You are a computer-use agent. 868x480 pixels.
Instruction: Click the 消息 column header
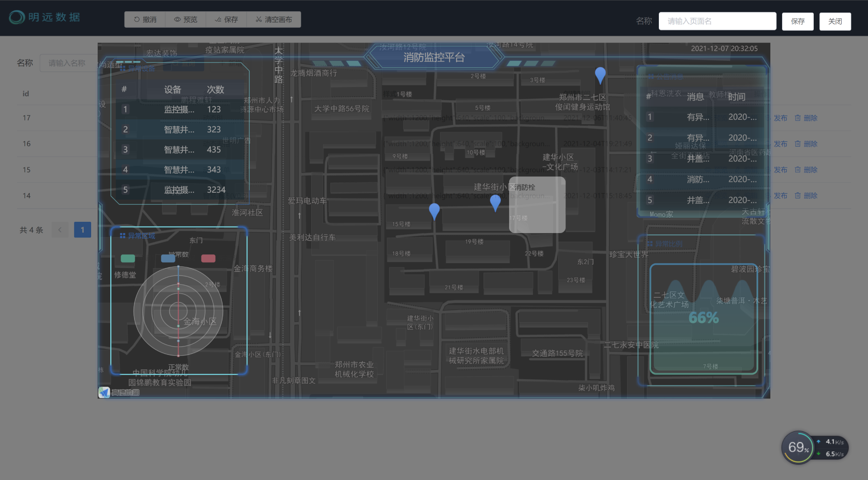[x=695, y=97]
